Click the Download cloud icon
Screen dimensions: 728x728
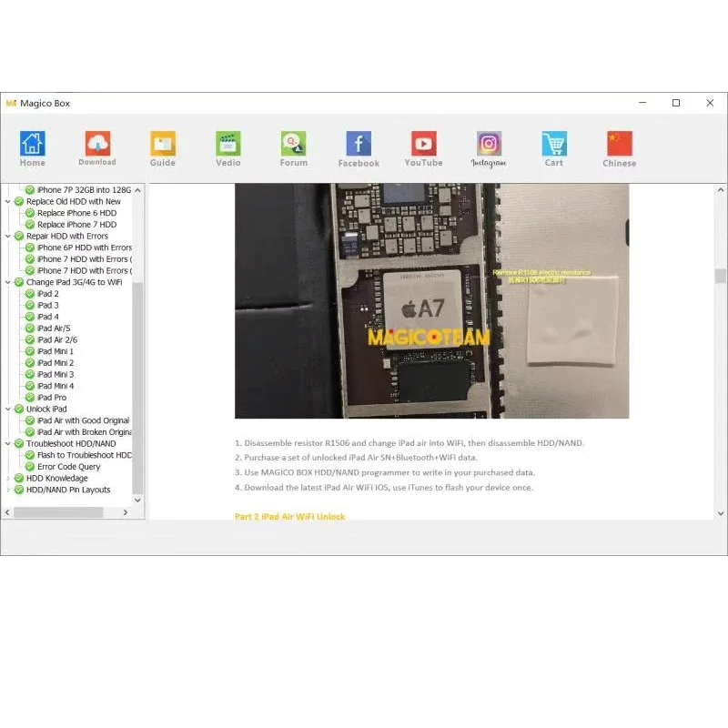tap(97, 144)
